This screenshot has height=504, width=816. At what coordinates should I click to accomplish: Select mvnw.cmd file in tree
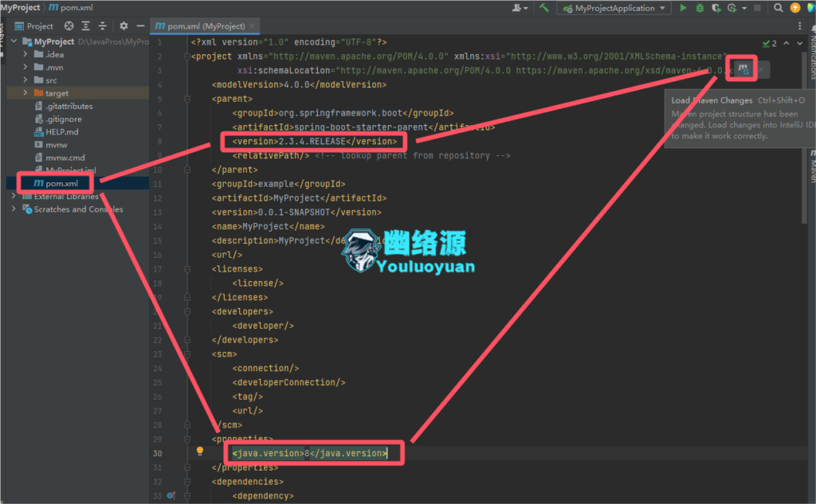65,158
